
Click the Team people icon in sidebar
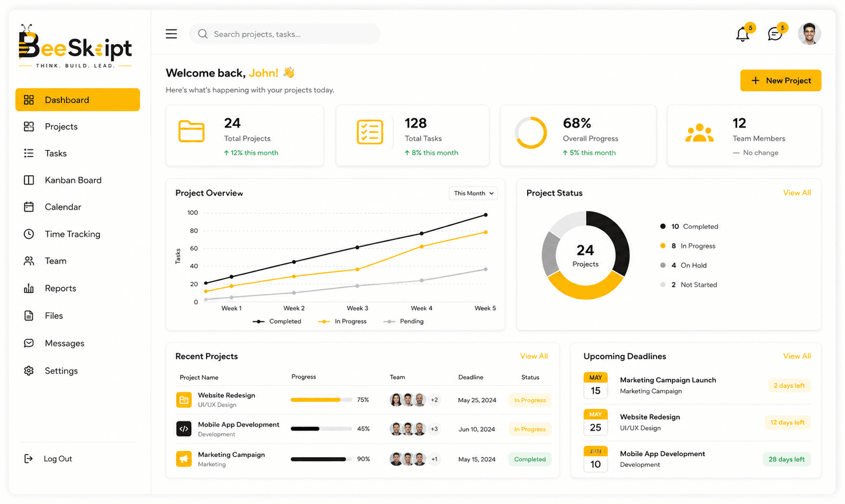click(29, 261)
